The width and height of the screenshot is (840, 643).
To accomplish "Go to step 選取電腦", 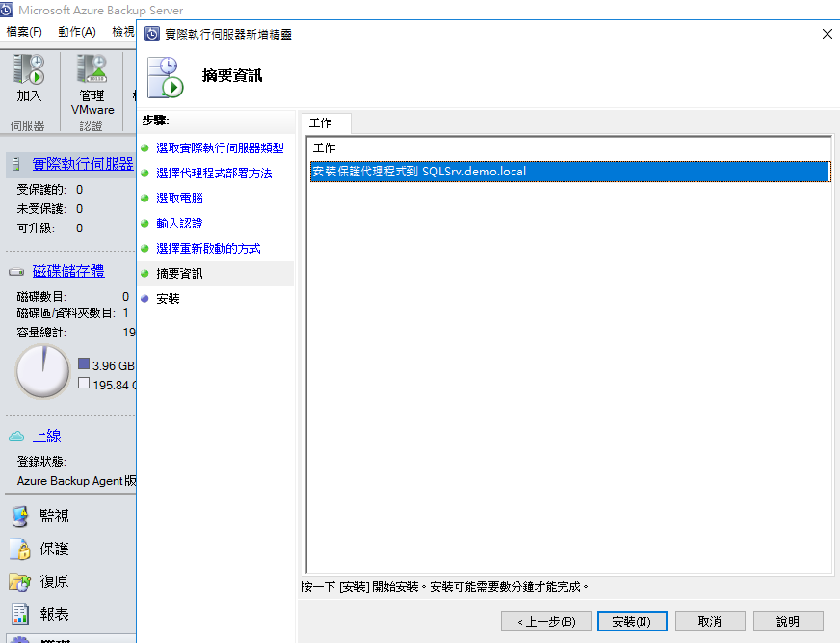I will [x=179, y=199].
